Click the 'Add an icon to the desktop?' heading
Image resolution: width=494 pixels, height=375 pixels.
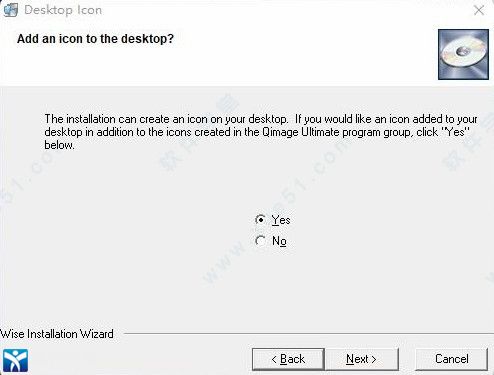coord(95,39)
